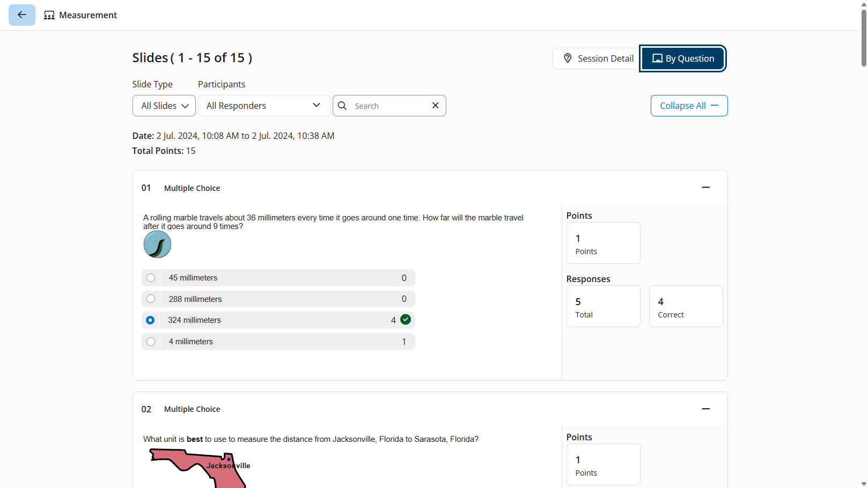This screenshot has width=868, height=488.
Task: Click the back arrow button
Action: point(22,15)
